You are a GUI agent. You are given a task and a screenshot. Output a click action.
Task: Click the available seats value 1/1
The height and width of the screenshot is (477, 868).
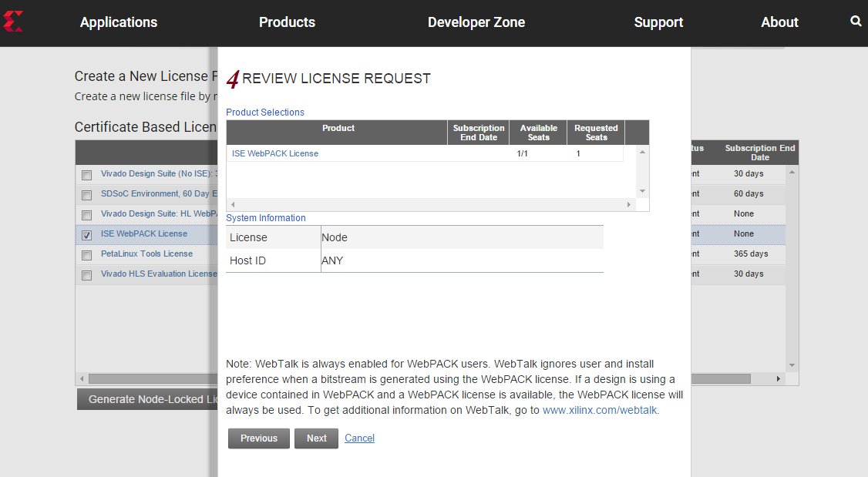pos(522,153)
